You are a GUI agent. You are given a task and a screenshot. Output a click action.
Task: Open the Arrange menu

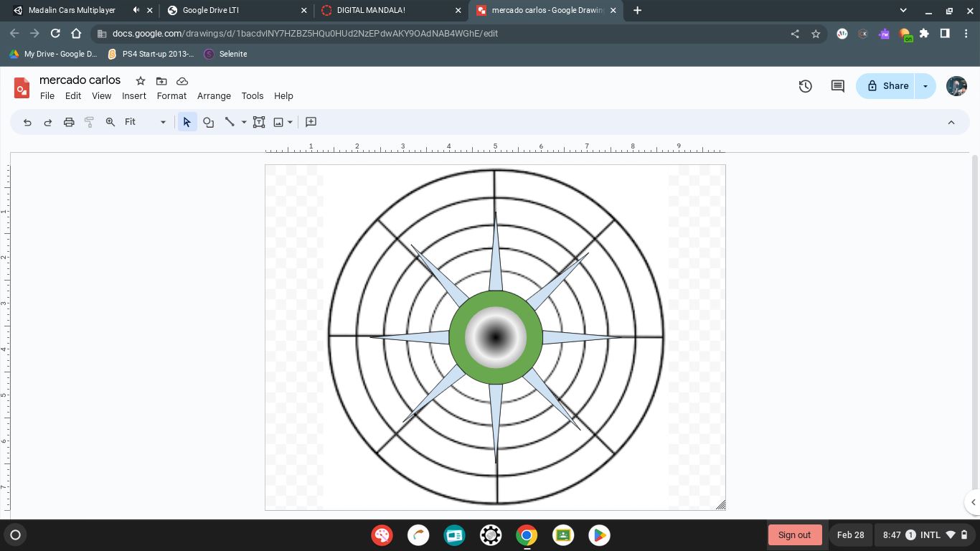point(214,96)
